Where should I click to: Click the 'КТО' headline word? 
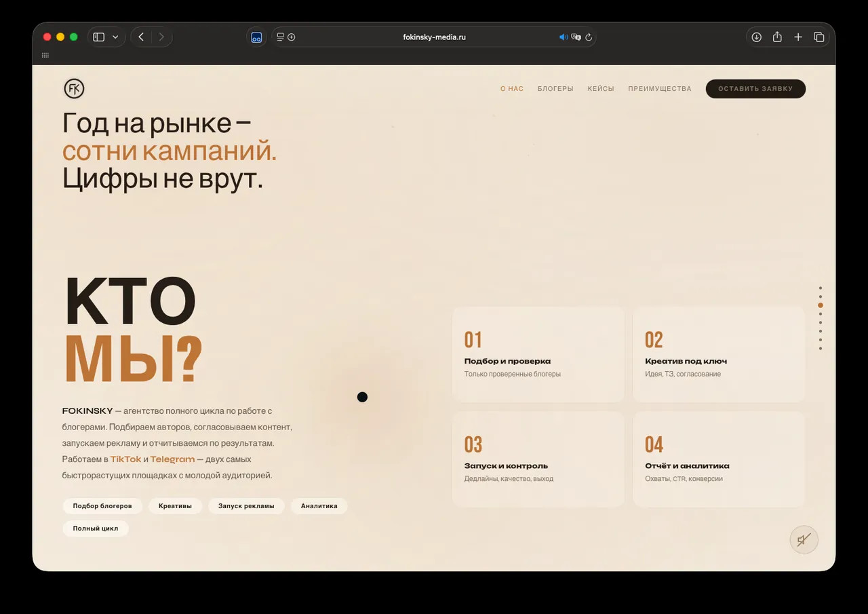(x=131, y=302)
